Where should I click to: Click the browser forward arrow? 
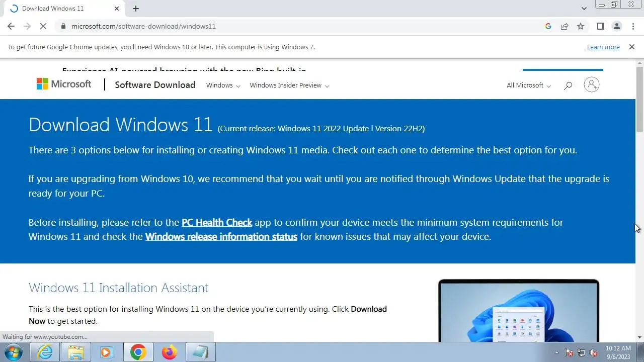(x=27, y=26)
